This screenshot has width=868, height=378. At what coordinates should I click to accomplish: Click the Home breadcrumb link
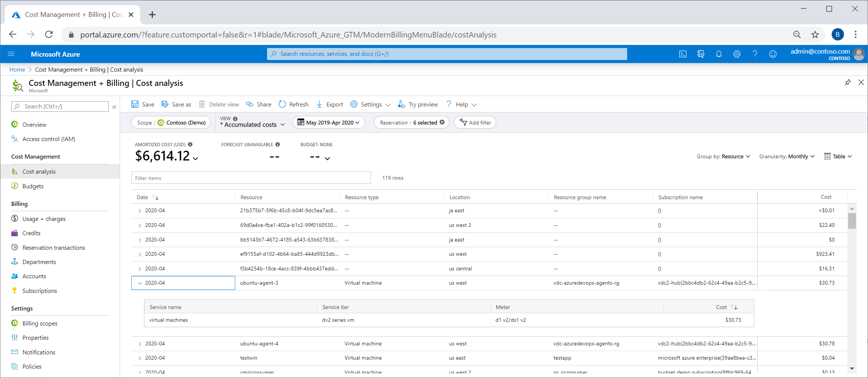(x=17, y=70)
